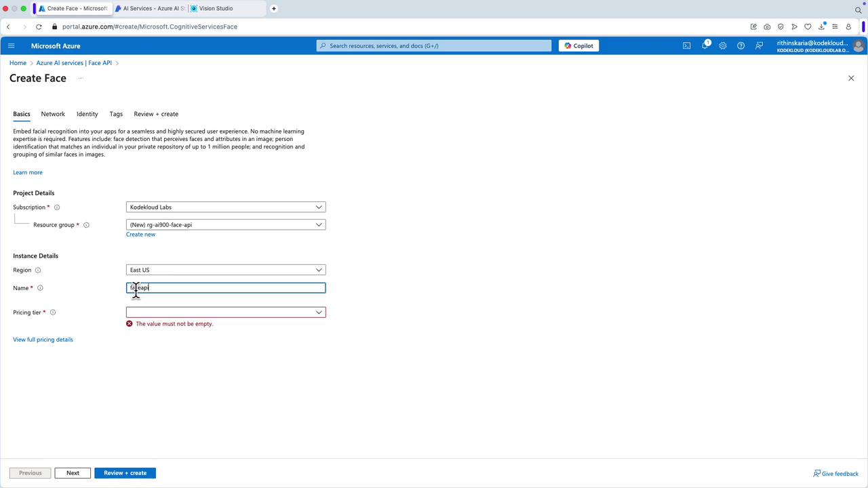The image size is (868, 488).
Task: Focus the Azure search resources box
Action: click(x=434, y=46)
